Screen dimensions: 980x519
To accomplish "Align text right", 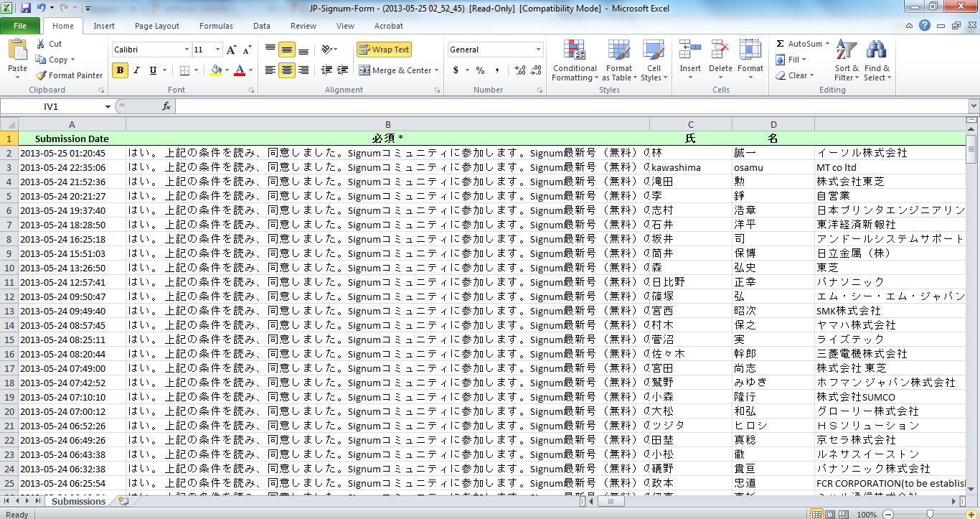I will (303, 70).
